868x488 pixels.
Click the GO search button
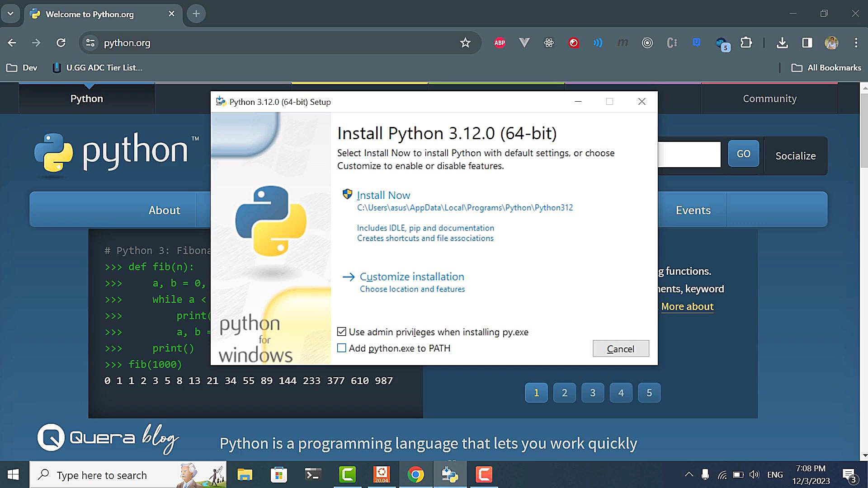click(743, 154)
